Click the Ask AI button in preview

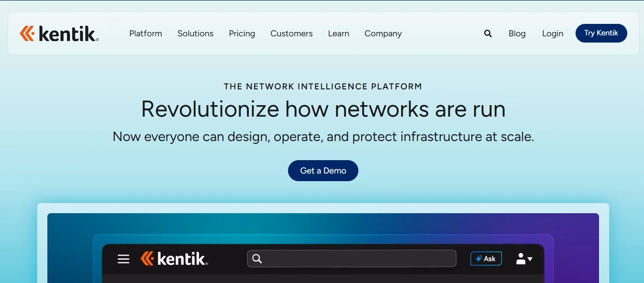486,259
